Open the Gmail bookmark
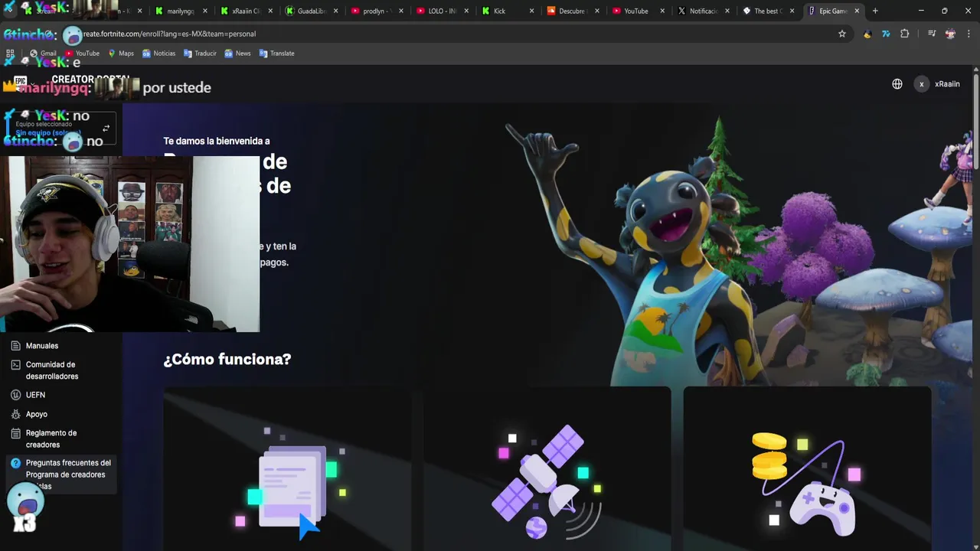Viewport: 980px width, 551px height. pos(43,54)
